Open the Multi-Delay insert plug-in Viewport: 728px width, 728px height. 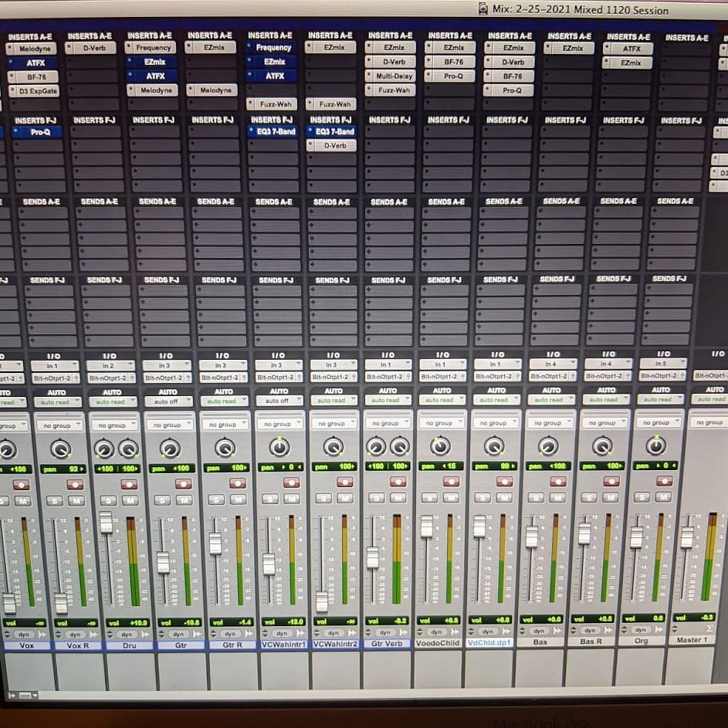click(394, 76)
